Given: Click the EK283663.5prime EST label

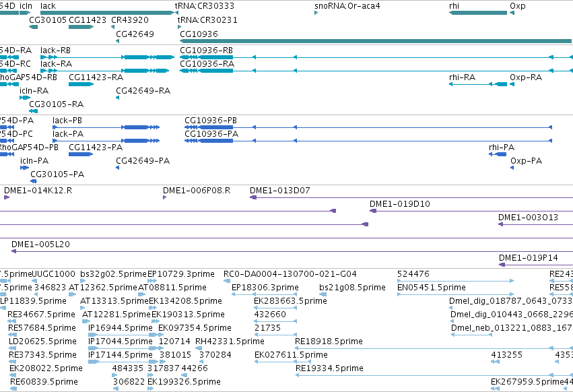Looking at the screenshot, I should (x=290, y=301).
